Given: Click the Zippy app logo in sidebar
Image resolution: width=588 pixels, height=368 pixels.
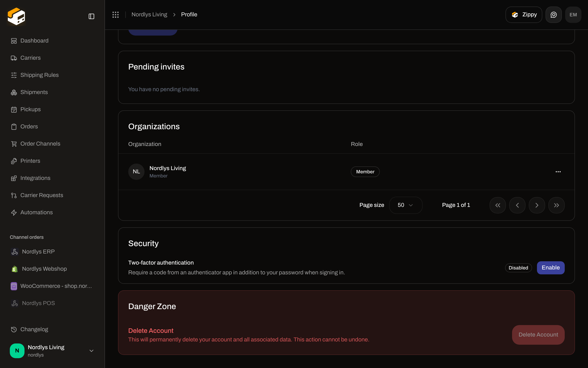Looking at the screenshot, I should (16, 16).
